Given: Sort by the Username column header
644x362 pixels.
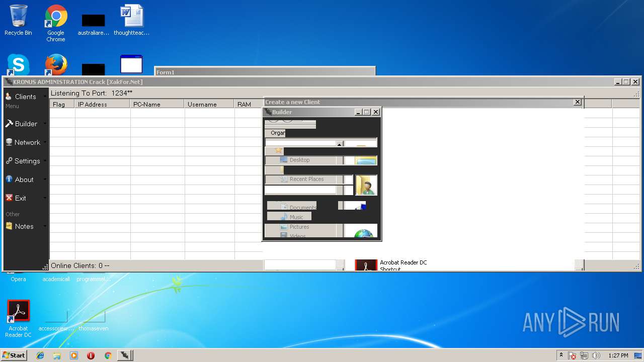Looking at the screenshot, I should coord(209,104).
